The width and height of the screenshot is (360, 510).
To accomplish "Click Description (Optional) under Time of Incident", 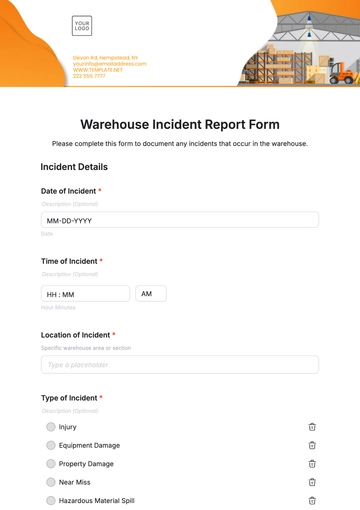I will (x=70, y=274).
